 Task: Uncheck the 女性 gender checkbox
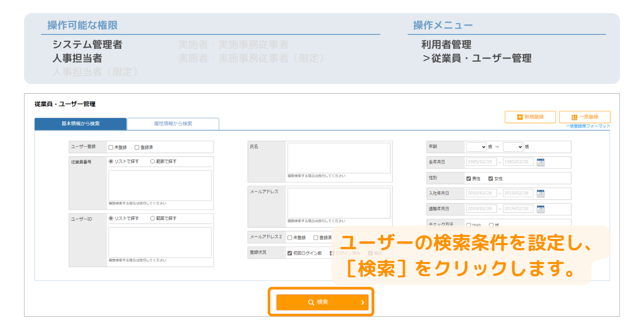(491, 179)
